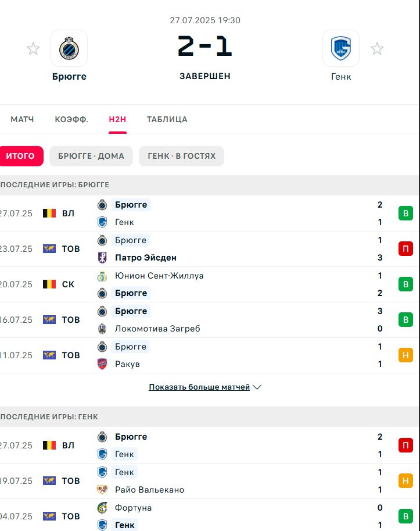Click the orange Н badge for Ракув match

(x=405, y=355)
